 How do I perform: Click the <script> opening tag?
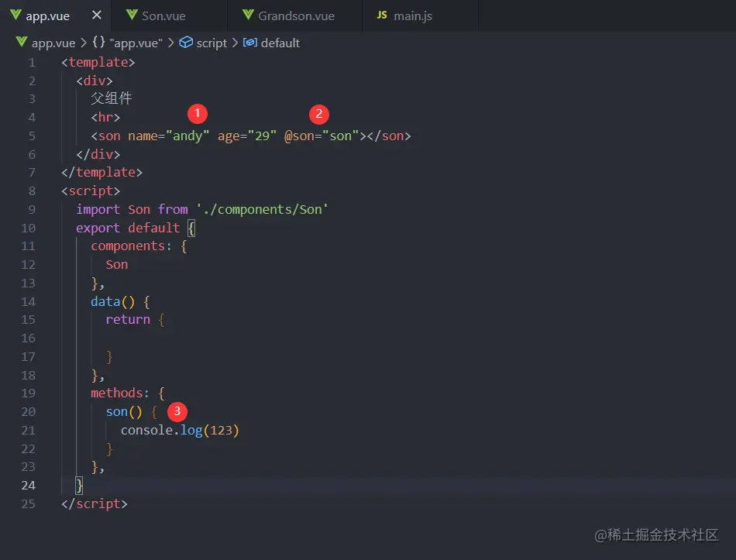pos(91,191)
